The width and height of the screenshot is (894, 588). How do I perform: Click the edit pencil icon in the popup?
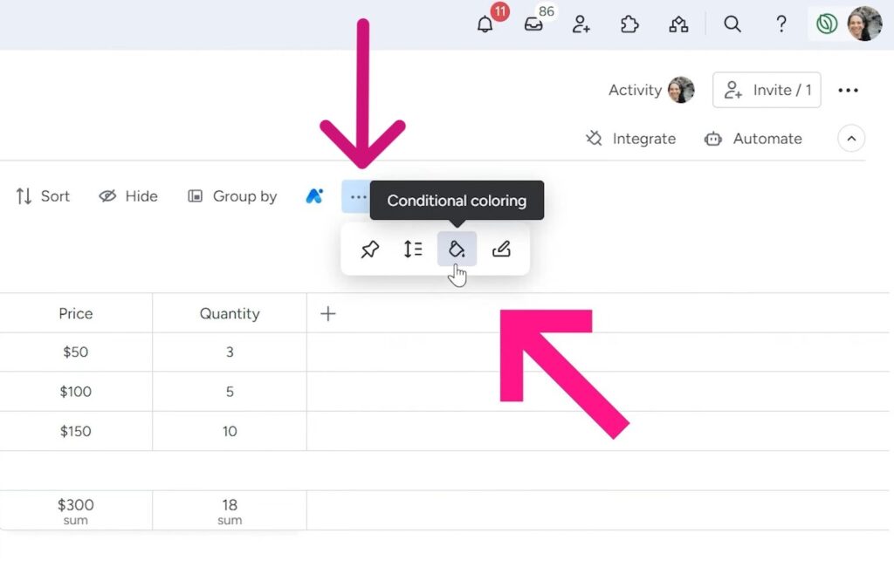[x=501, y=249]
